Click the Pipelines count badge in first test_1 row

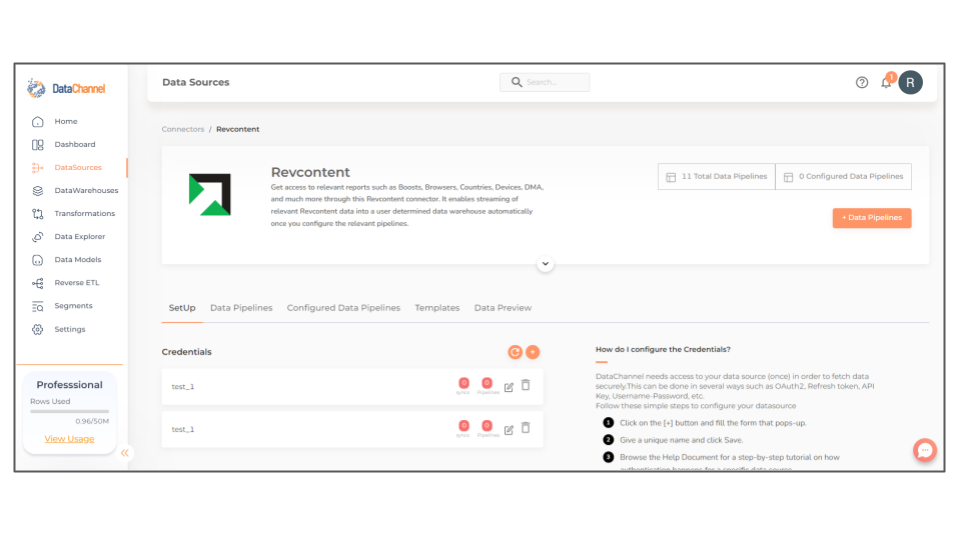(487, 384)
